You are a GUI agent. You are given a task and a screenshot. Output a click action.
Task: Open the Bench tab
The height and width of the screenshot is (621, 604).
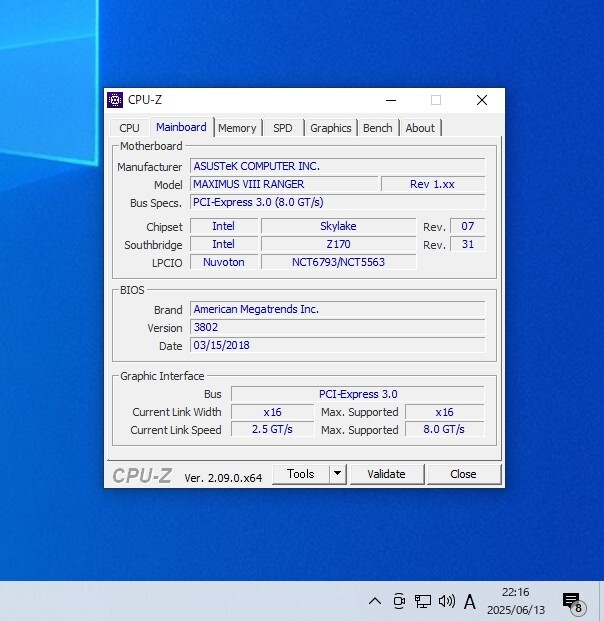tap(378, 128)
